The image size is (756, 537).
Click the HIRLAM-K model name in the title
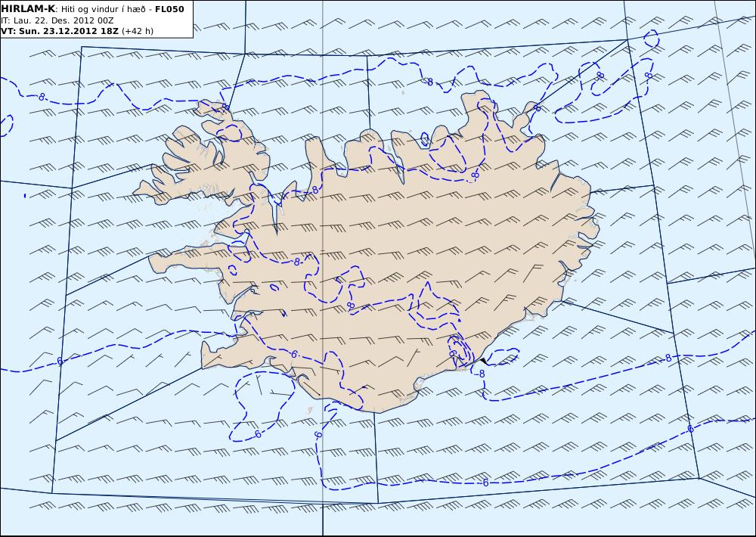[x=28, y=9]
